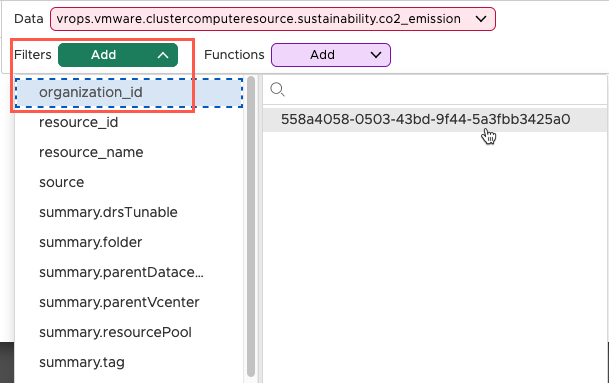Select summary.tag filter

coord(129,362)
